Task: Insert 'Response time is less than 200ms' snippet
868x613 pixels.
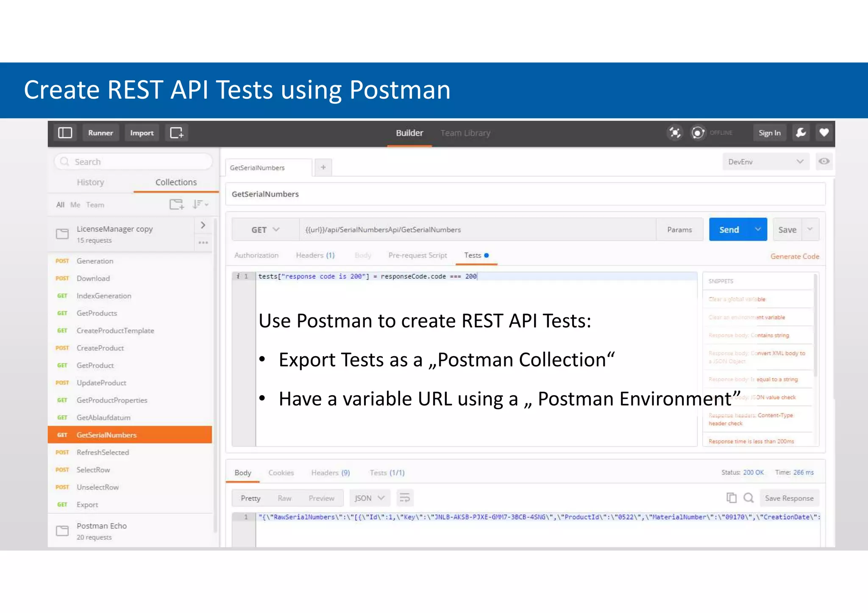Action: click(x=751, y=441)
